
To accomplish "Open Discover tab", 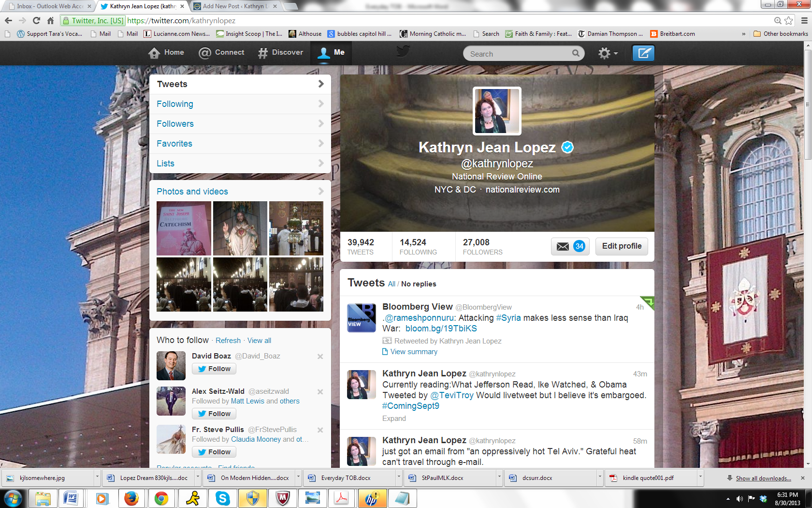I will coord(280,53).
